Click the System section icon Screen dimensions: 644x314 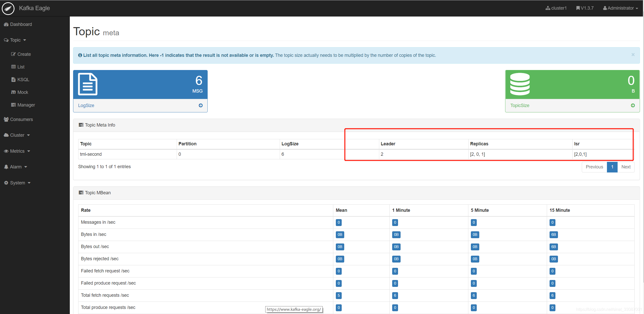click(x=6, y=183)
